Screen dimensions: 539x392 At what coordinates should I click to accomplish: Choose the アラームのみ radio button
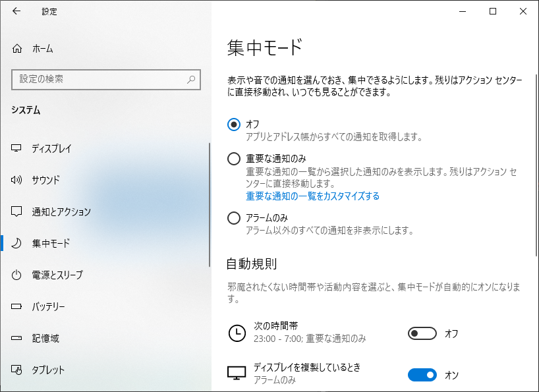point(234,218)
